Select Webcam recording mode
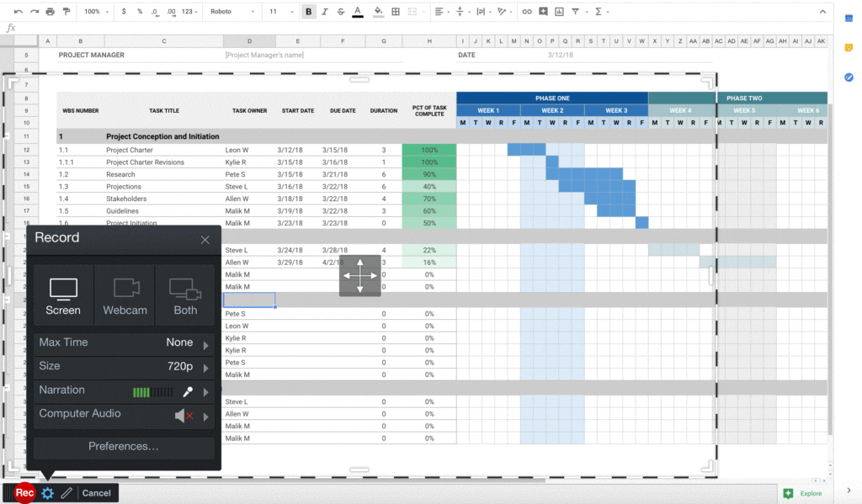 (x=125, y=297)
